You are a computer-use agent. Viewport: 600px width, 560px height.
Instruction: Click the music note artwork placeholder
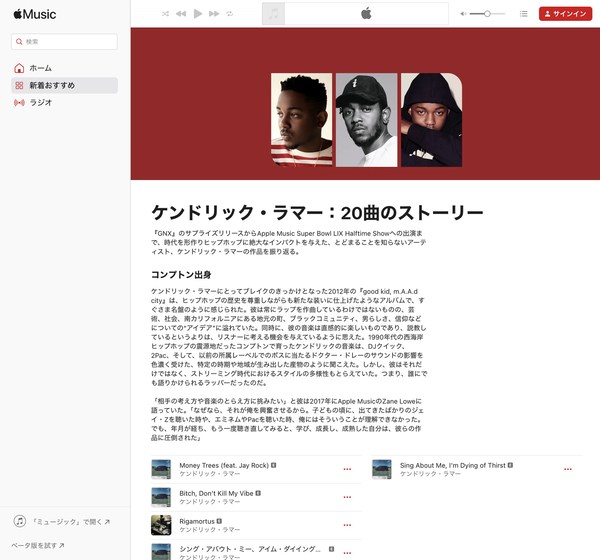click(273, 14)
